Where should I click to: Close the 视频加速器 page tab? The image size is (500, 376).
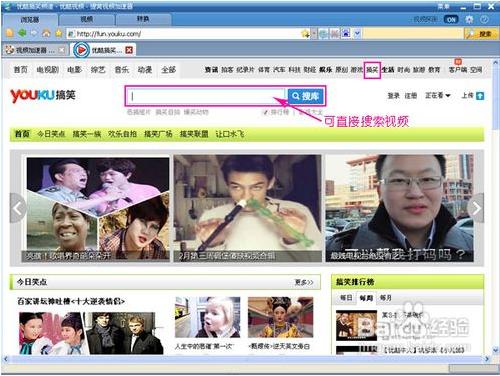tap(62, 50)
